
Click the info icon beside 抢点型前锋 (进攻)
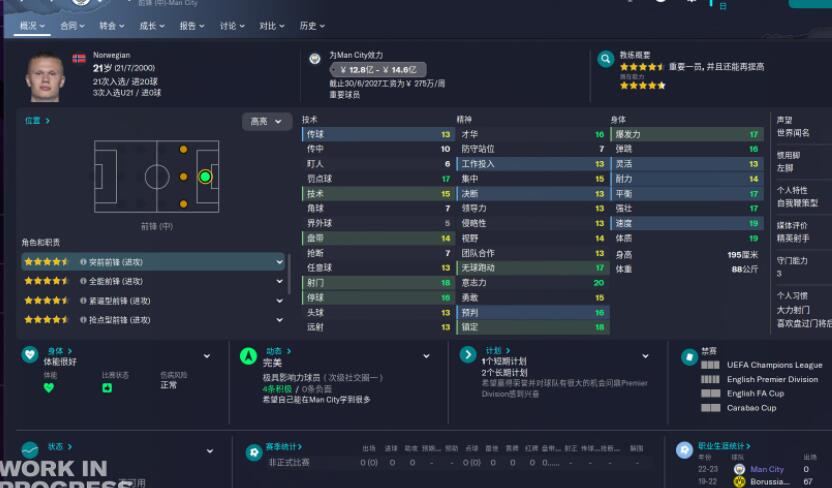point(83,320)
